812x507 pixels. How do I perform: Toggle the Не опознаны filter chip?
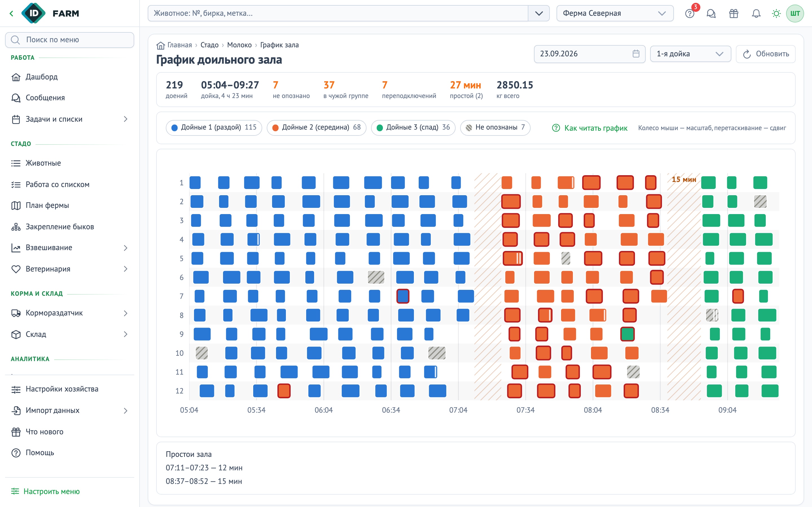click(495, 127)
